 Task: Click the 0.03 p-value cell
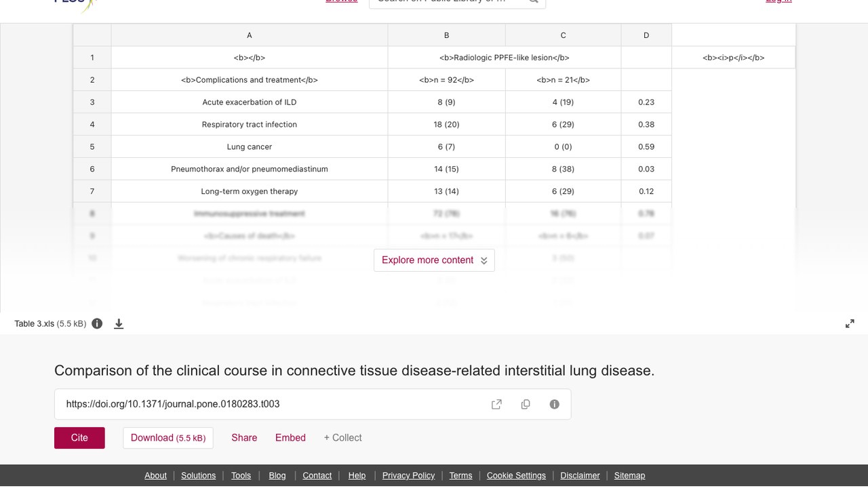click(x=646, y=169)
